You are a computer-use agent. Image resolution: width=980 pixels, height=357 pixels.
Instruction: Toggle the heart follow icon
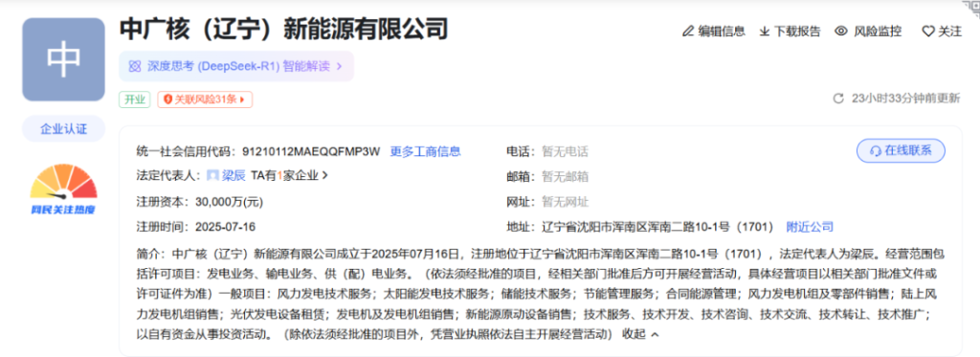[x=928, y=32]
